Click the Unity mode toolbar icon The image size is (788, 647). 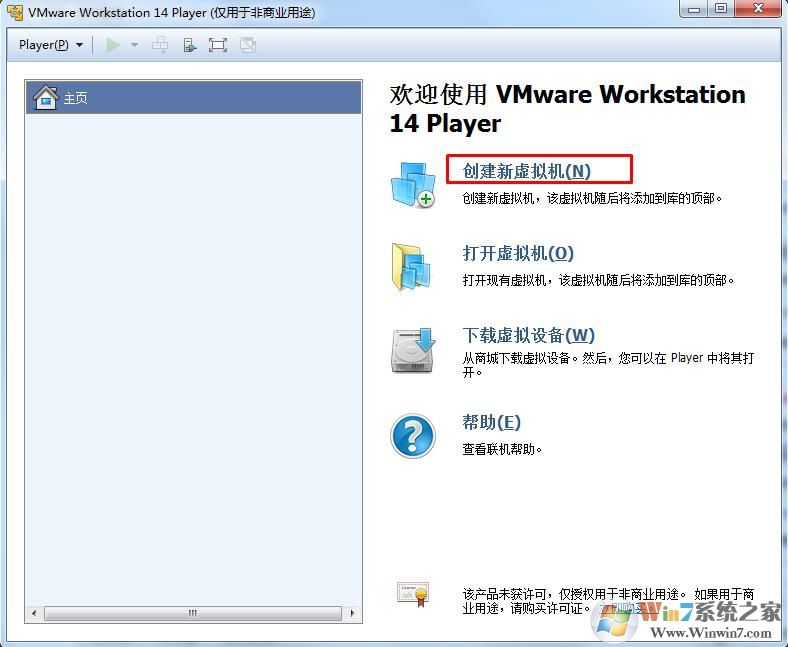pos(248,45)
